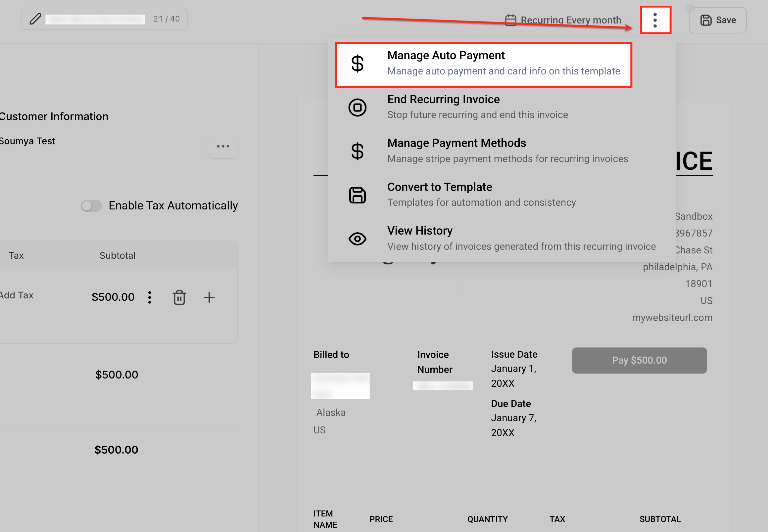Open customer information ellipsis menu
Viewport: 768px width, 532px height.
[223, 146]
